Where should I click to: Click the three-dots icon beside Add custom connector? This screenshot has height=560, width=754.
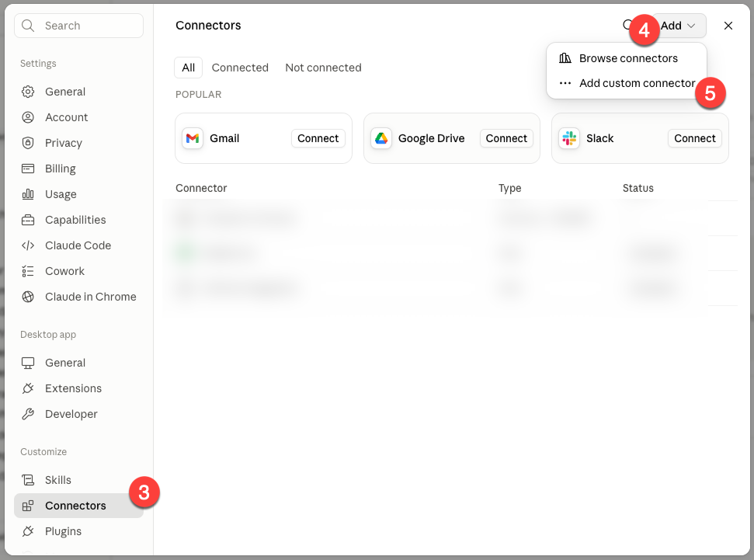tap(565, 83)
